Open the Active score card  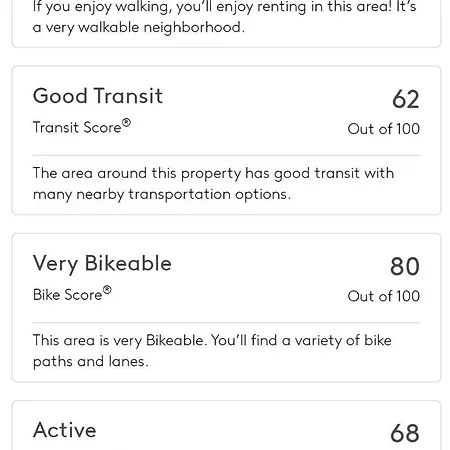(226, 425)
